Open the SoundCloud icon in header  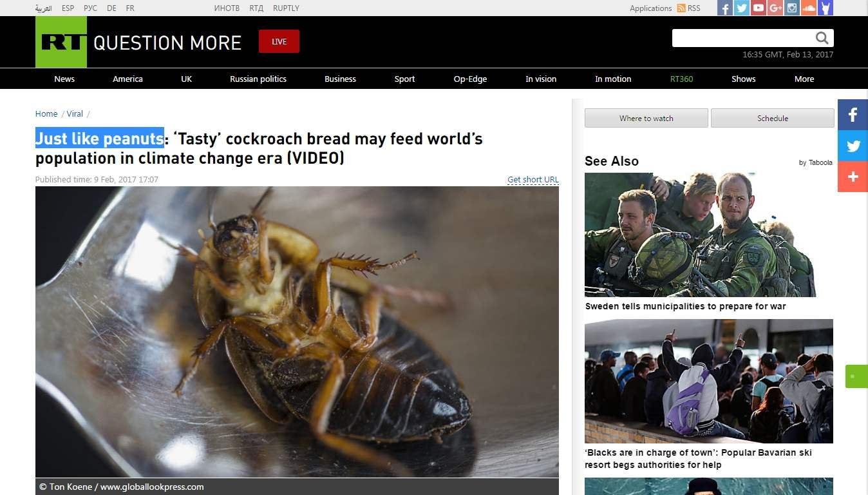(x=809, y=8)
